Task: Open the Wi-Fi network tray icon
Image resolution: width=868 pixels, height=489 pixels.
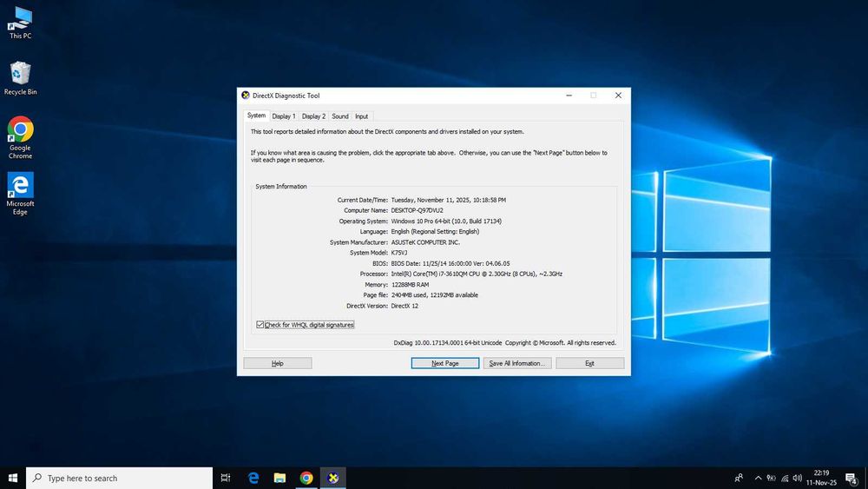Action: [785, 478]
